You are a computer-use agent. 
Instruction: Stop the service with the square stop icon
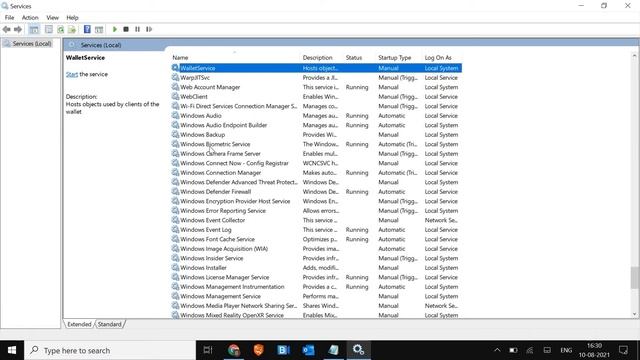(x=126, y=29)
